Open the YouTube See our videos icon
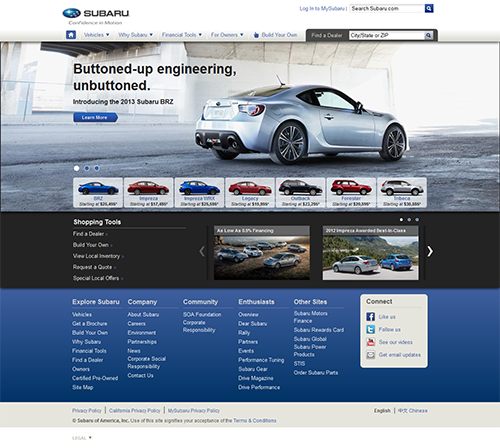This screenshot has height=448, width=500. click(x=371, y=342)
